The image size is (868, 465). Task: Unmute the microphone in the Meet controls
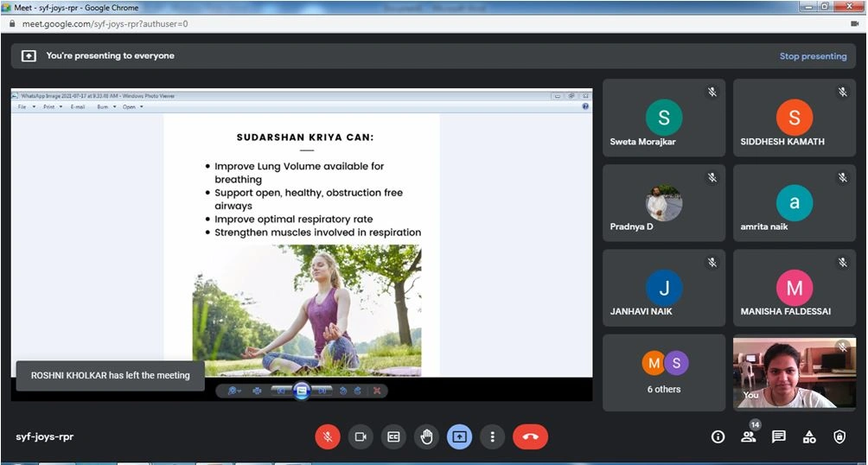click(x=328, y=436)
